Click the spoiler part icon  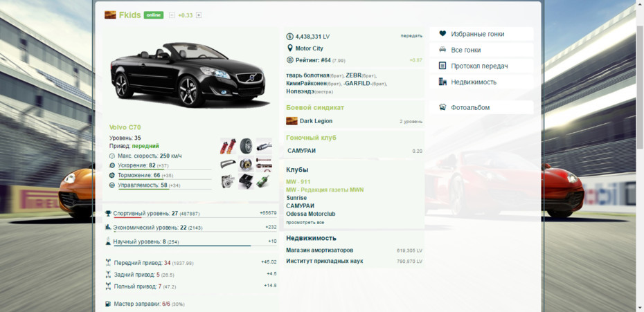[x=228, y=164]
